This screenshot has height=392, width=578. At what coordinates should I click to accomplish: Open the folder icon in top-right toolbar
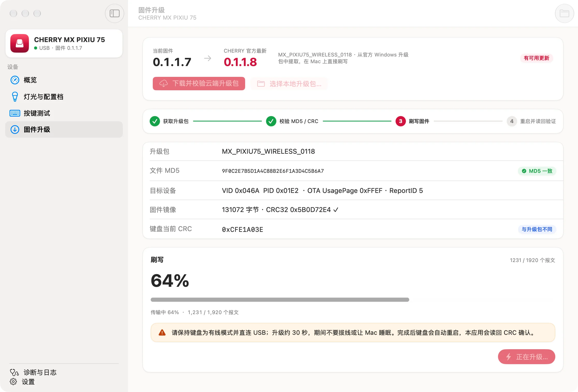tap(564, 13)
